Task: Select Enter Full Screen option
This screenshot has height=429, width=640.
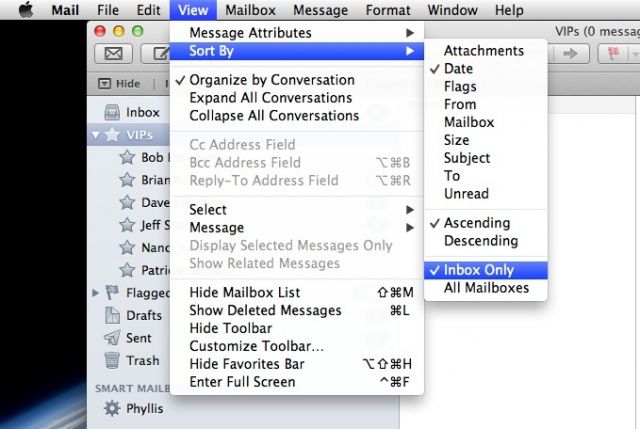Action: click(x=242, y=382)
